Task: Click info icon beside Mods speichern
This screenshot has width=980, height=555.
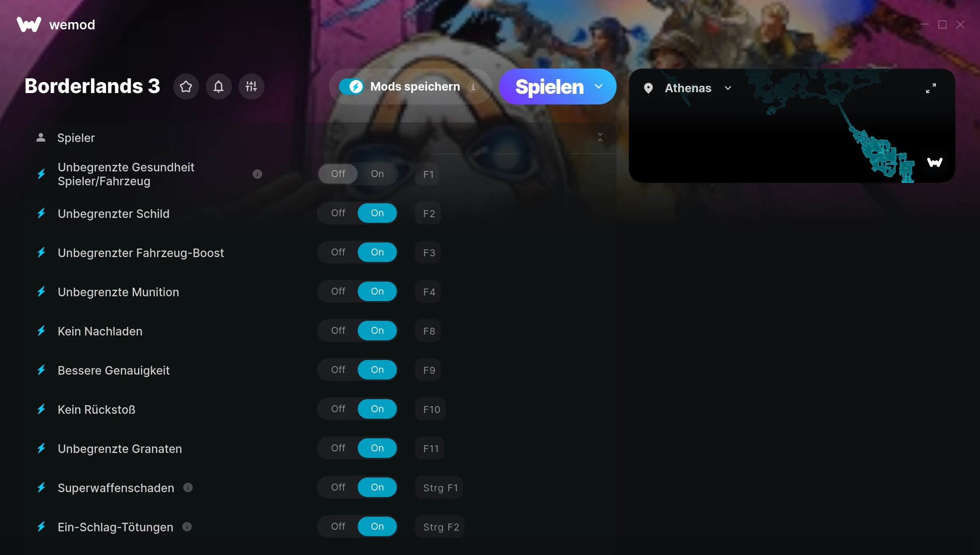Action: pyautogui.click(x=473, y=87)
